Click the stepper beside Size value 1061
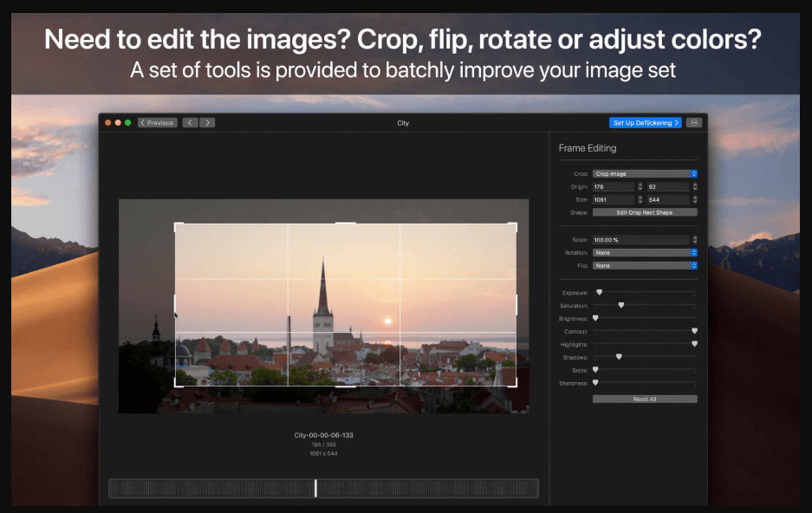Screen dimensions: 812x513 [x=640, y=200]
